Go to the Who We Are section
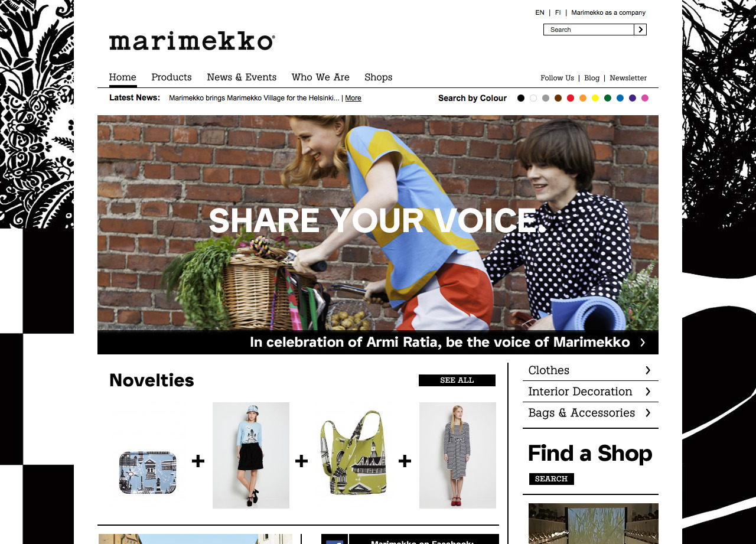 321,77
